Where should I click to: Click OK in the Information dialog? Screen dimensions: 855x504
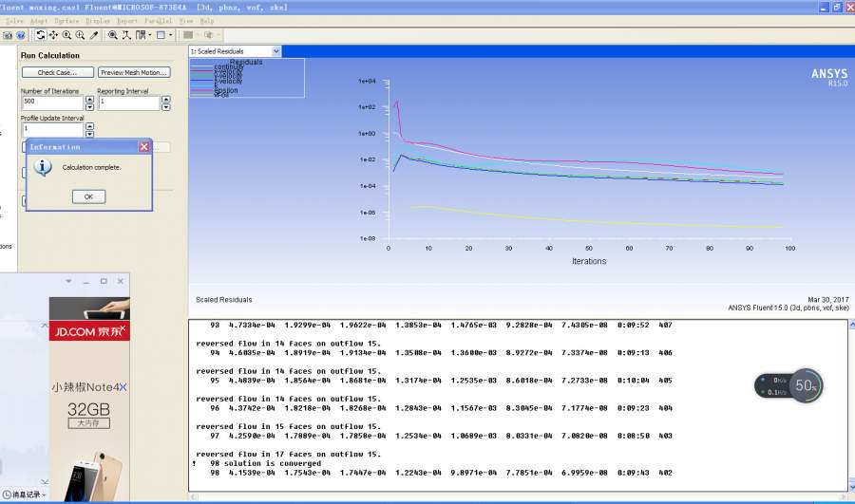click(88, 196)
